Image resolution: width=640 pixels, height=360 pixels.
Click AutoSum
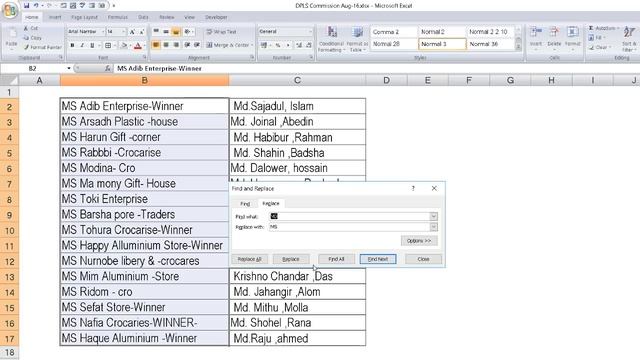(x=602, y=28)
